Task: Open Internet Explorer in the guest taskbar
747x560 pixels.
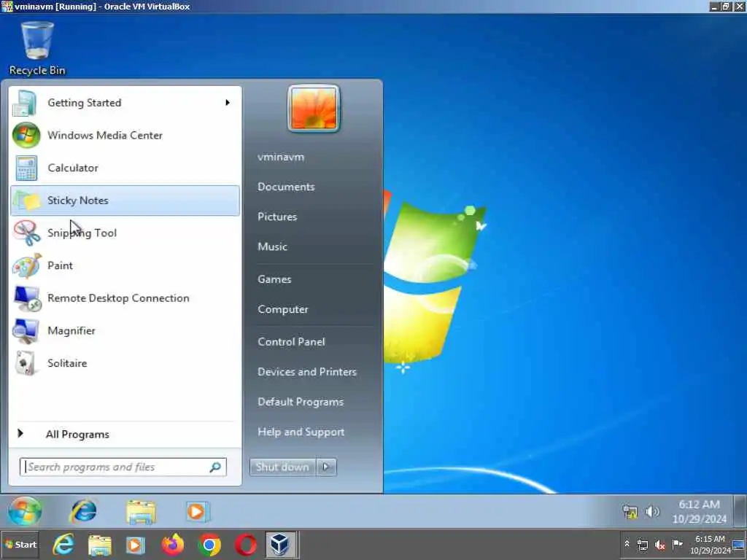Action: [84, 511]
